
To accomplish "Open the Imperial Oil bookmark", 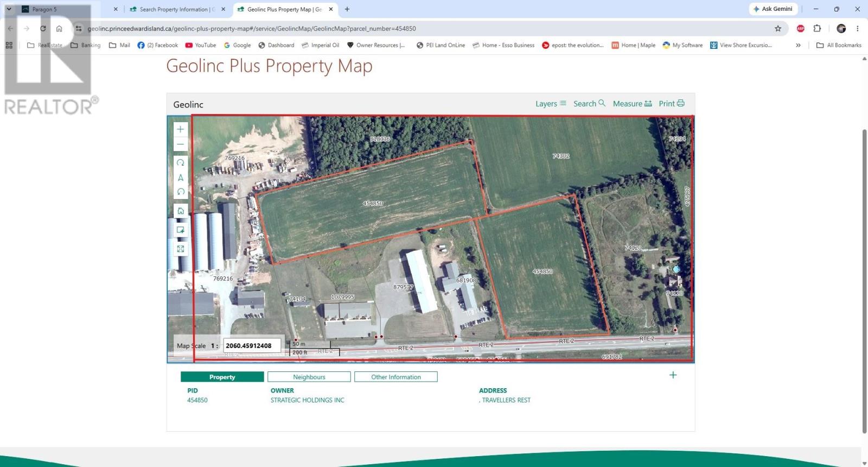I will point(321,45).
